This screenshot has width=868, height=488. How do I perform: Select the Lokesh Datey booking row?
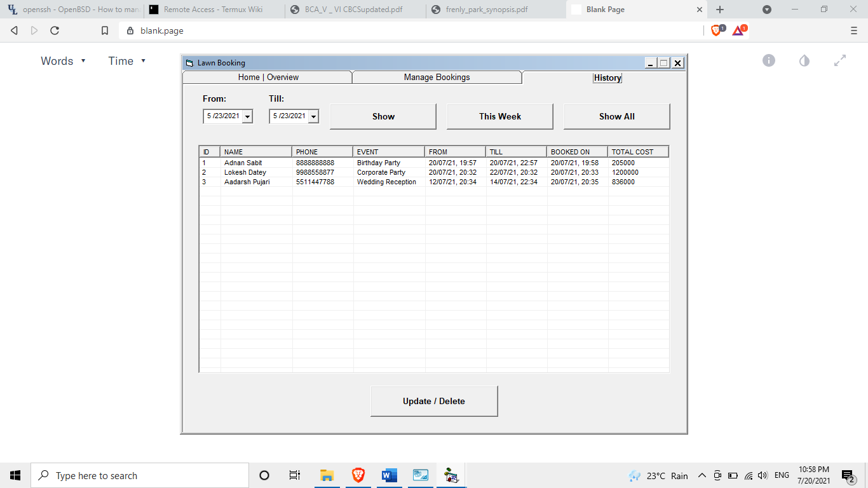tap(318, 172)
